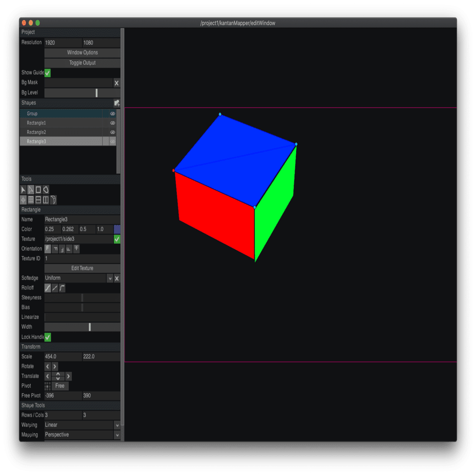This screenshot has height=476, width=476.
Task: Click the Bias slider
Action: (x=82, y=308)
